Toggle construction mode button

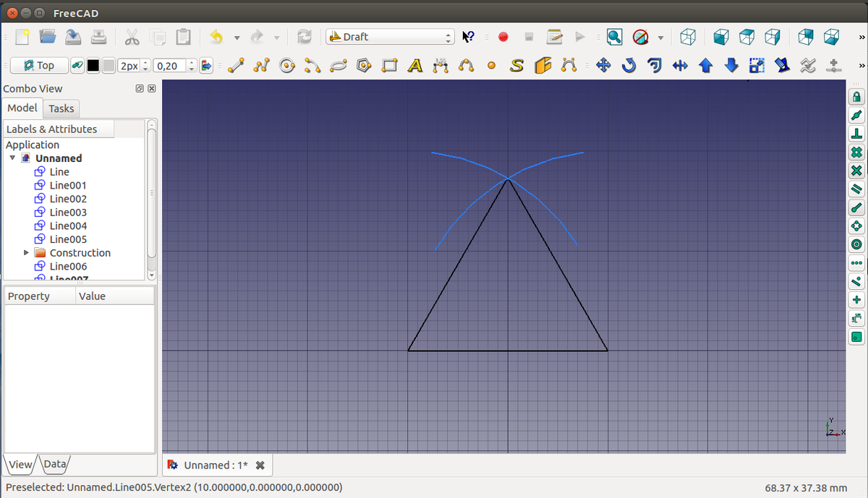coord(77,66)
